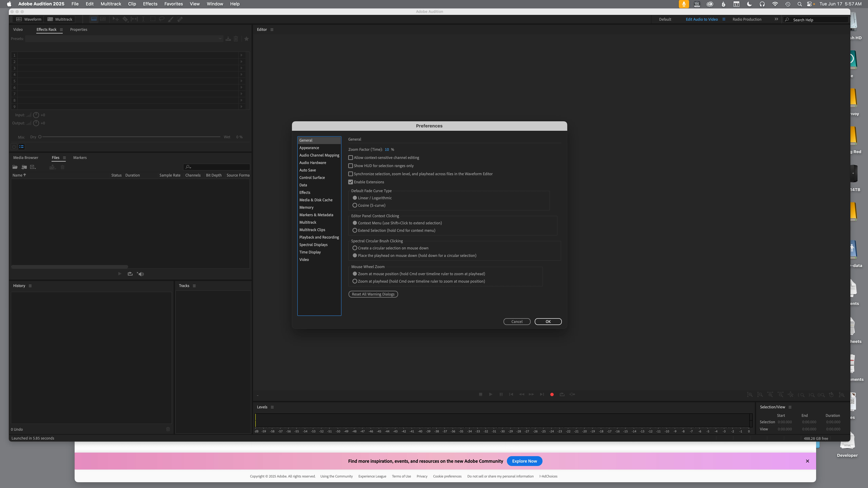Click the Effects Rack list view icon
Image resolution: width=868 pixels, height=488 pixels.
[22, 147]
